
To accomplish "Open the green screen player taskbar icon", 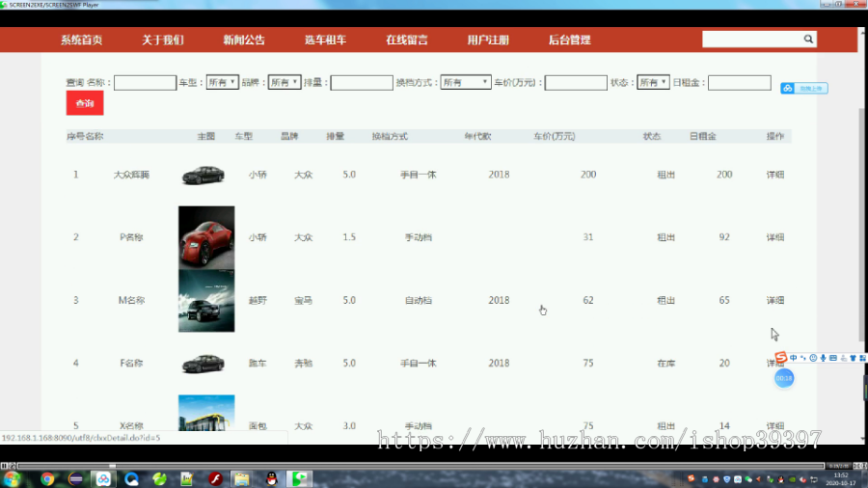I will (x=299, y=479).
